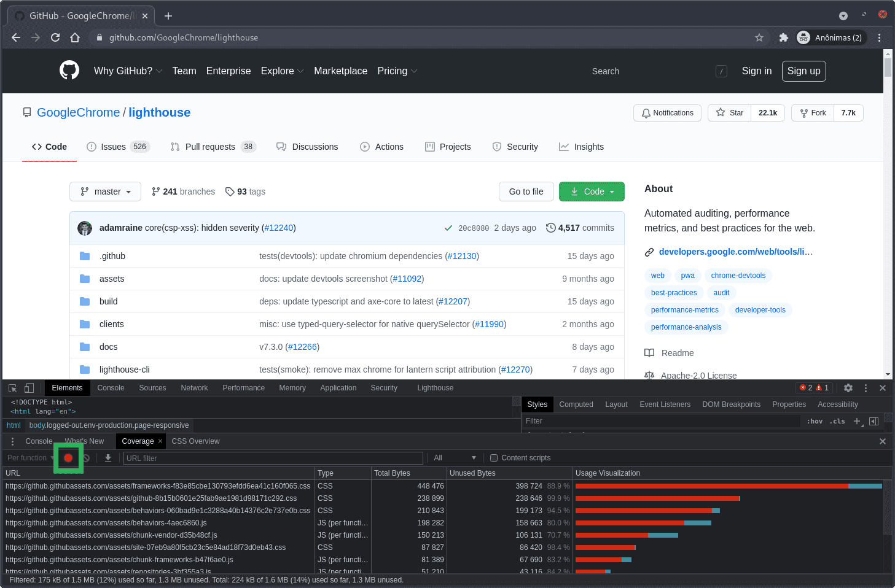Select body.logged-out breadcrumb in Elements
This screenshot has width=895, height=588.
pyautogui.click(x=109, y=425)
